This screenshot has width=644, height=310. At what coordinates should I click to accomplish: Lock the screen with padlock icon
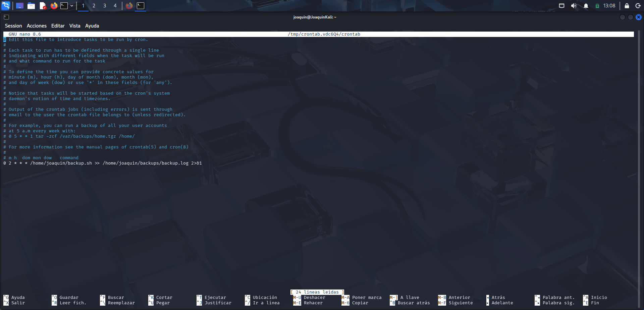tap(627, 6)
